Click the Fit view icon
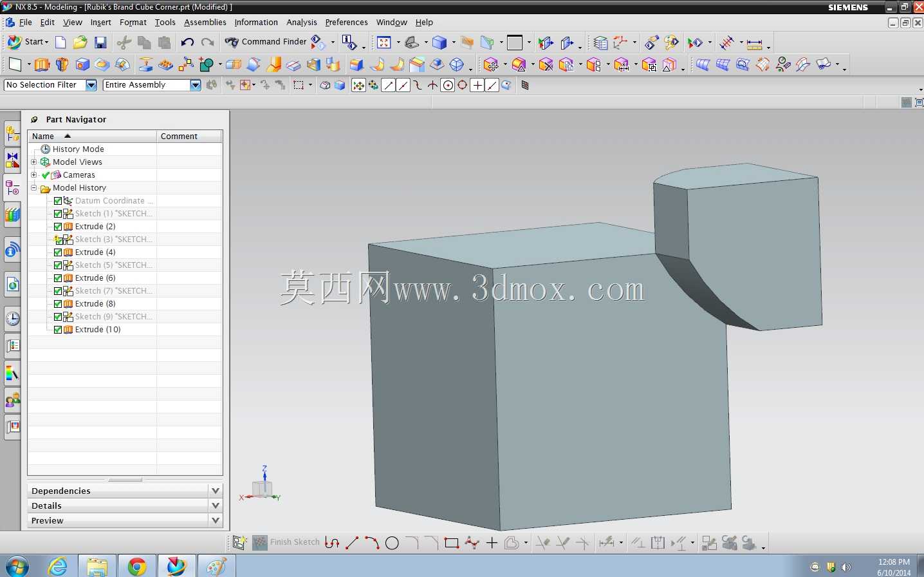Viewport: 924px width, 577px height. (384, 43)
